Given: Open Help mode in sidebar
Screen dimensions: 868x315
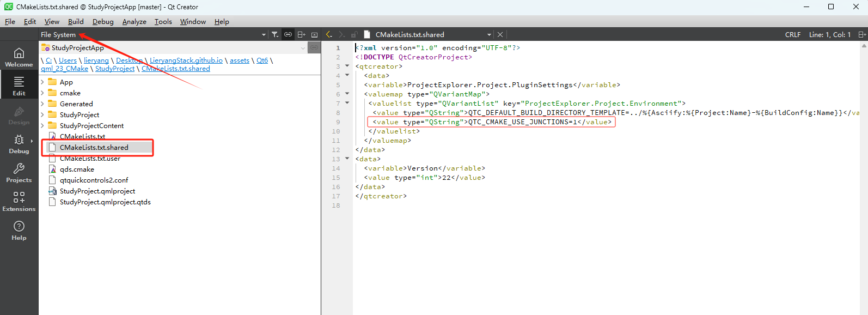Looking at the screenshot, I should [19, 231].
